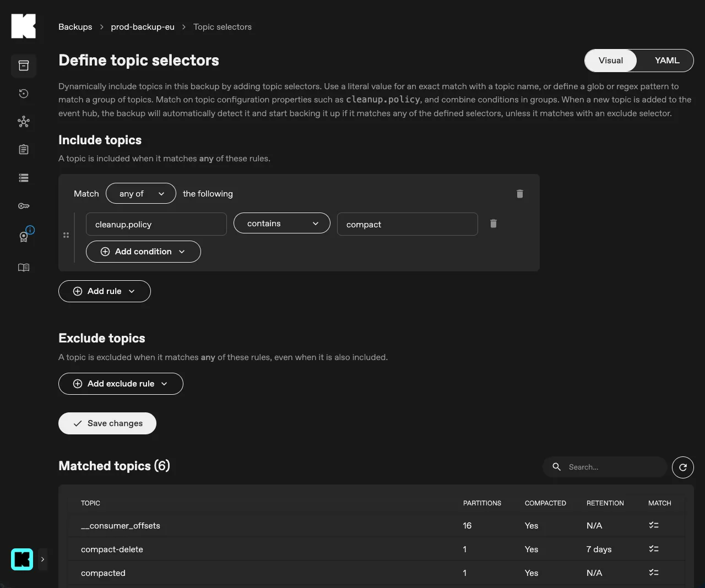Click the Topic selectors breadcrumb
705x588 pixels.
tap(223, 27)
